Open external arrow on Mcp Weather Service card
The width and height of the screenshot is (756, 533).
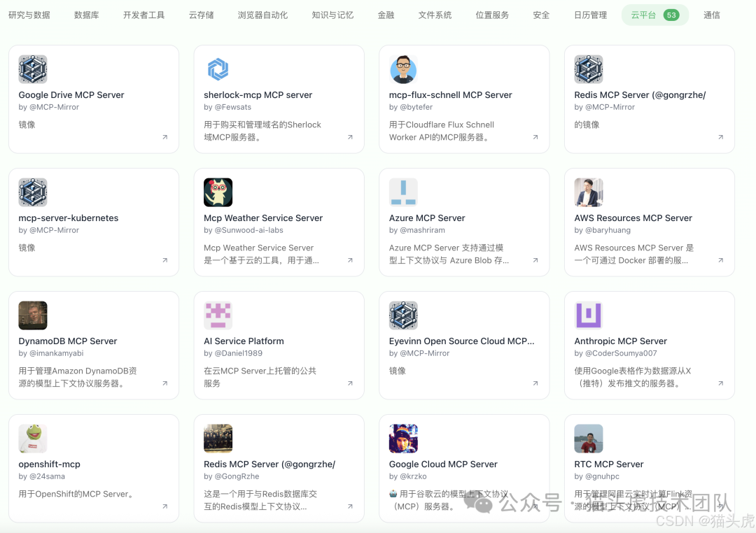(x=350, y=260)
